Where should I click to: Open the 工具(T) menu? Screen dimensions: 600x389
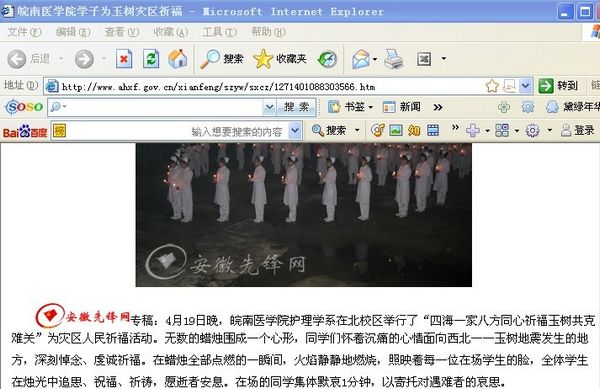[220, 32]
